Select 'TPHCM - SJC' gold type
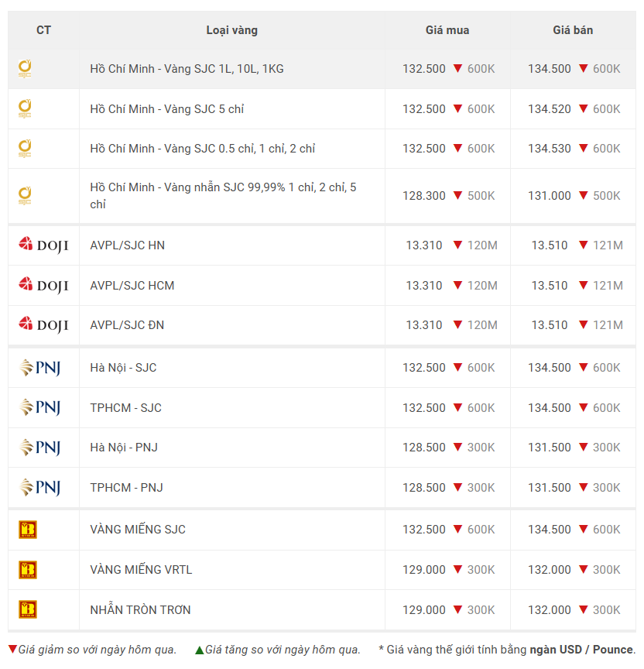The width and height of the screenshot is (644, 669). coord(126,408)
